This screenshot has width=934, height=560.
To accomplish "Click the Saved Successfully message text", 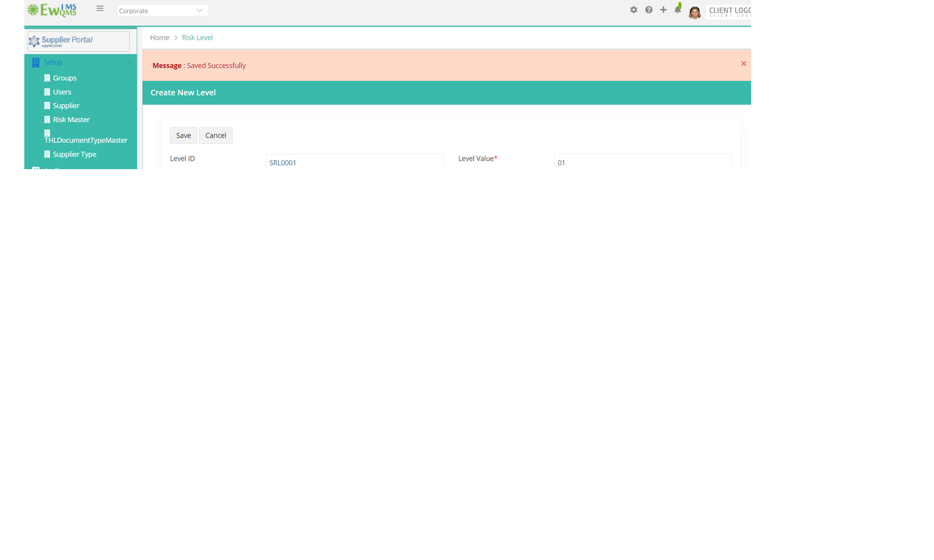I will [216, 66].
